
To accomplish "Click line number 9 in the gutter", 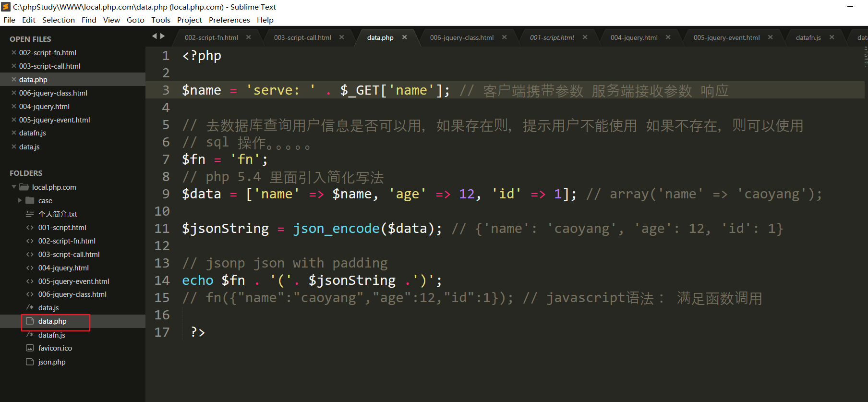I will coord(166,194).
